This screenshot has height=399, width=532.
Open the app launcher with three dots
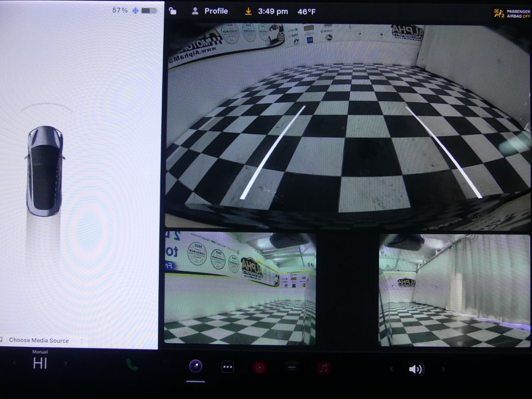click(228, 366)
